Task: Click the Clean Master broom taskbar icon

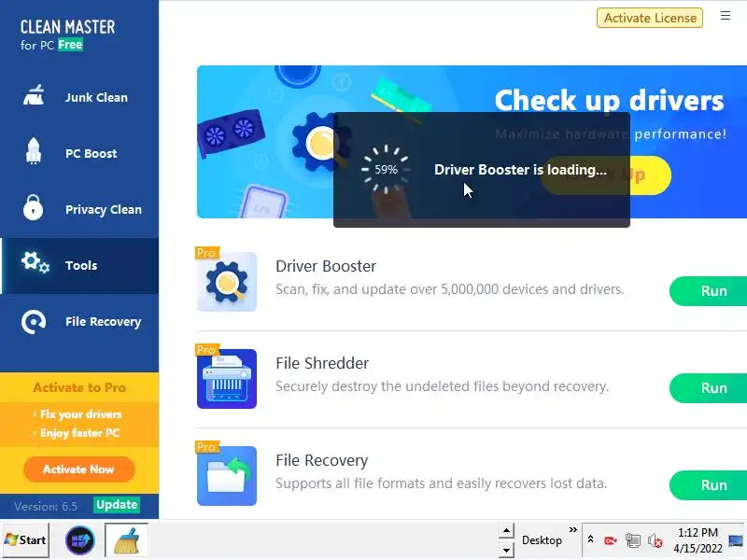Action: pyautogui.click(x=127, y=540)
